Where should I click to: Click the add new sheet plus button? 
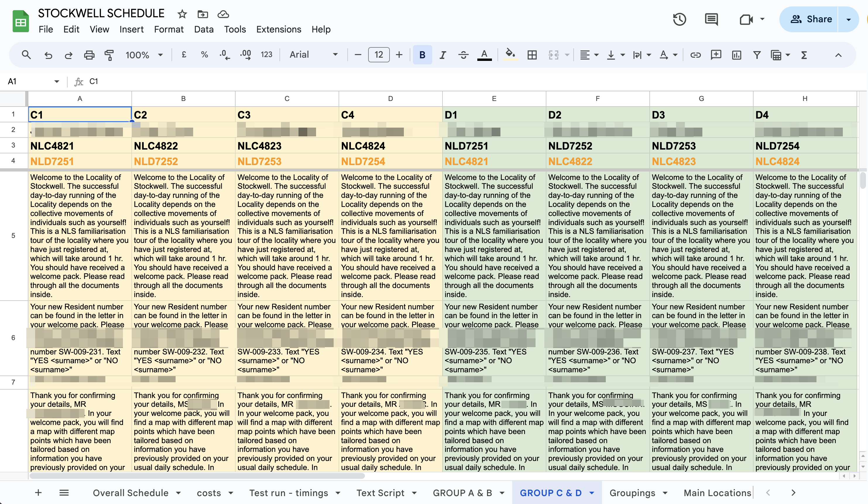tap(38, 493)
